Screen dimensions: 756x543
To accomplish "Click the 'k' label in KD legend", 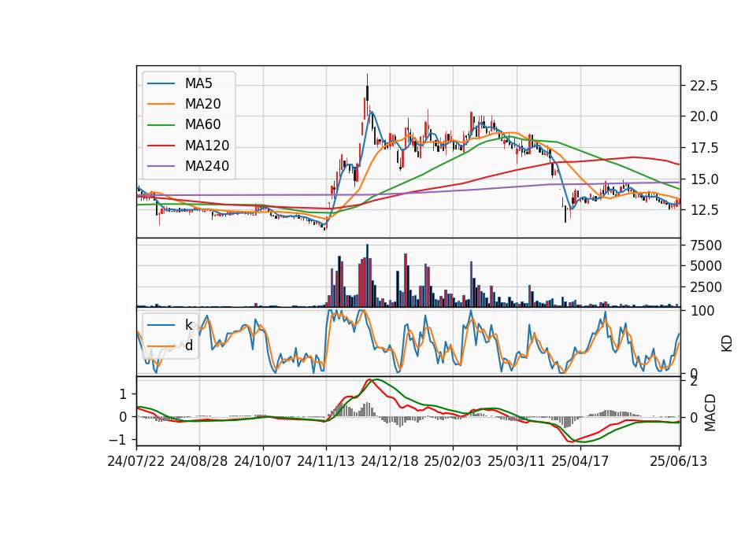I will tap(188, 325).
